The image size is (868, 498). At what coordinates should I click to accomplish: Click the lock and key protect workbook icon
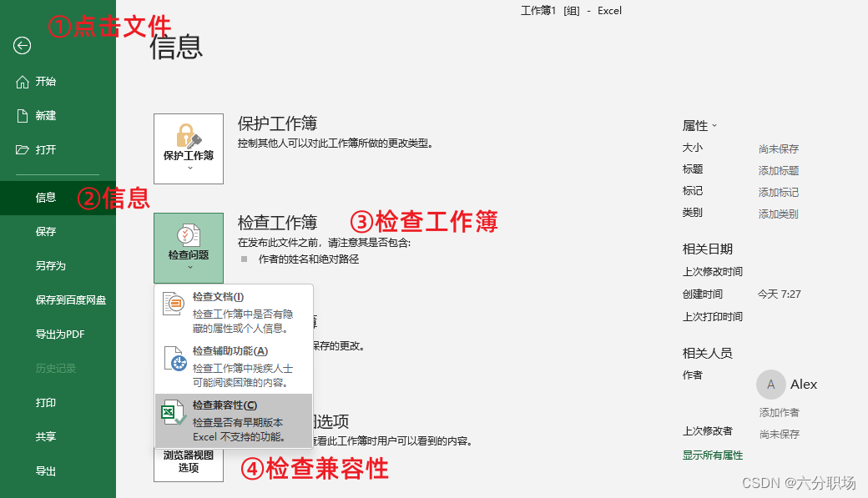click(x=189, y=136)
